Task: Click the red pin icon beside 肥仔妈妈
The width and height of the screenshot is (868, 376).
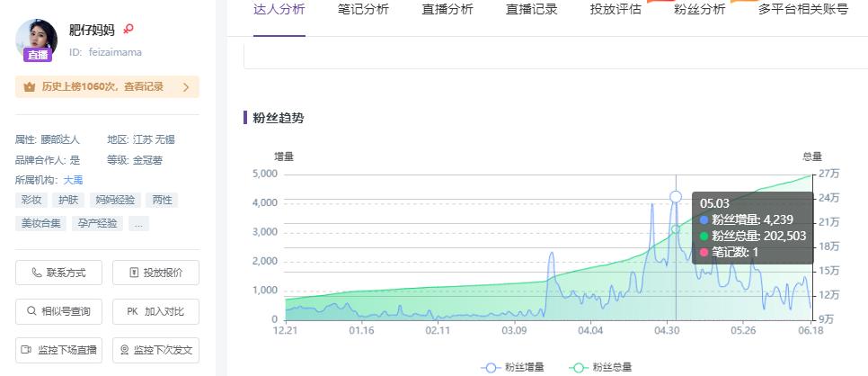Action: point(128,30)
